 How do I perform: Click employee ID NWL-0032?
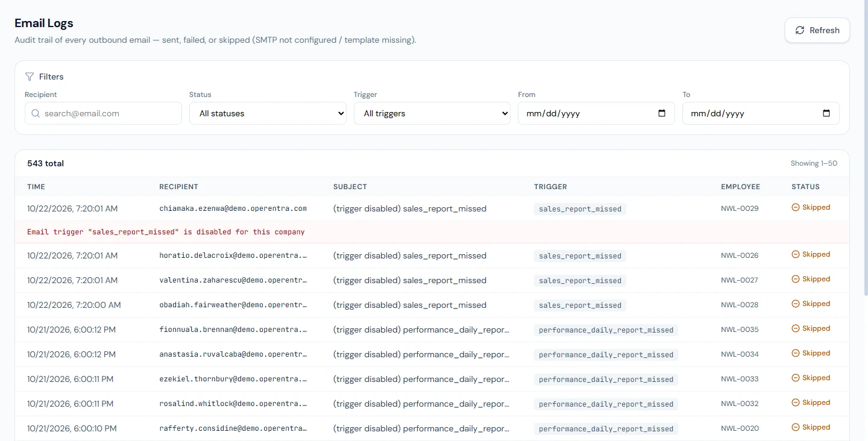[740, 404]
